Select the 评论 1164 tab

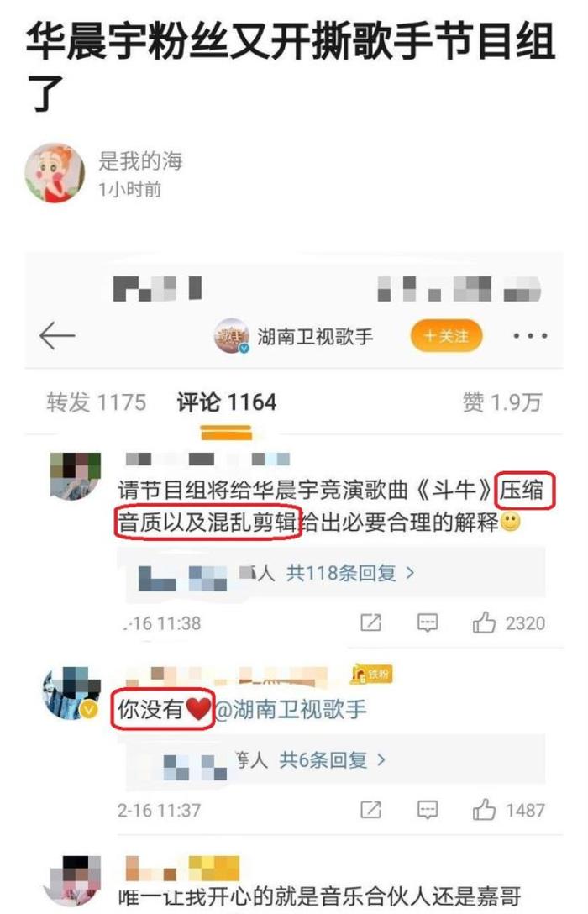(226, 402)
